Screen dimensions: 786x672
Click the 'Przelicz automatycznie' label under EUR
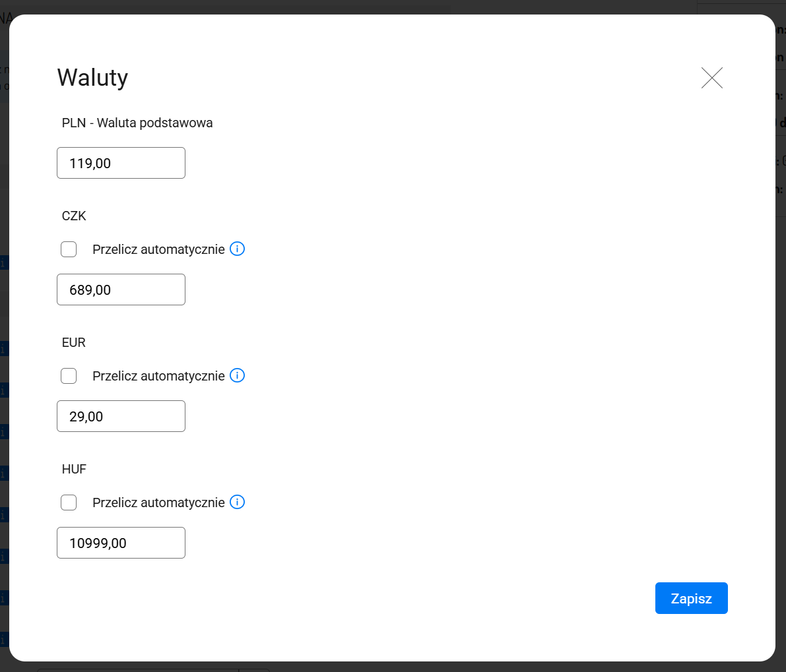158,376
